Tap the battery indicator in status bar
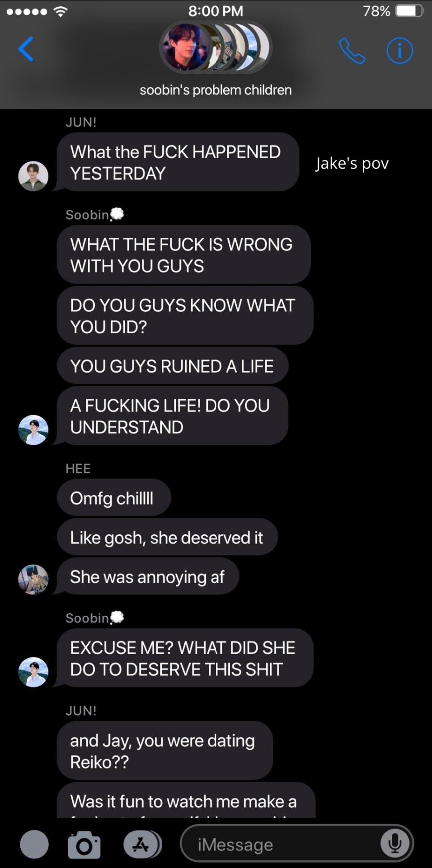Image resolution: width=432 pixels, height=868 pixels. (409, 10)
